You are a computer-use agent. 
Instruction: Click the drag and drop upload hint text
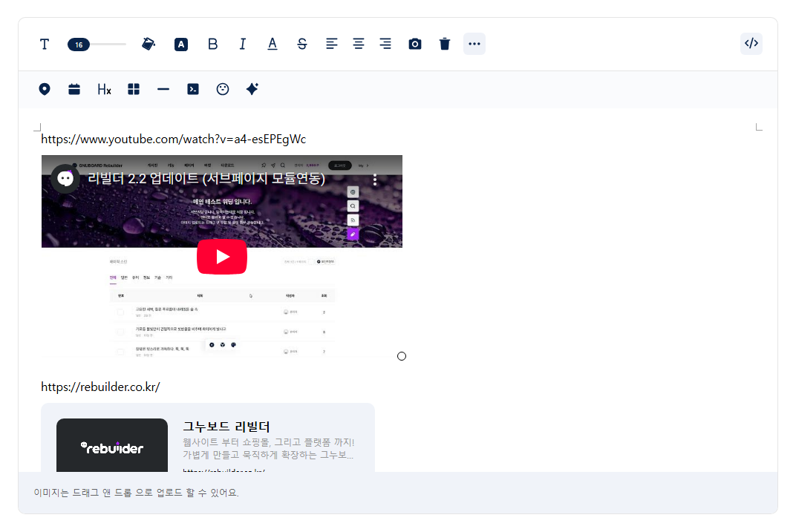coord(136,493)
